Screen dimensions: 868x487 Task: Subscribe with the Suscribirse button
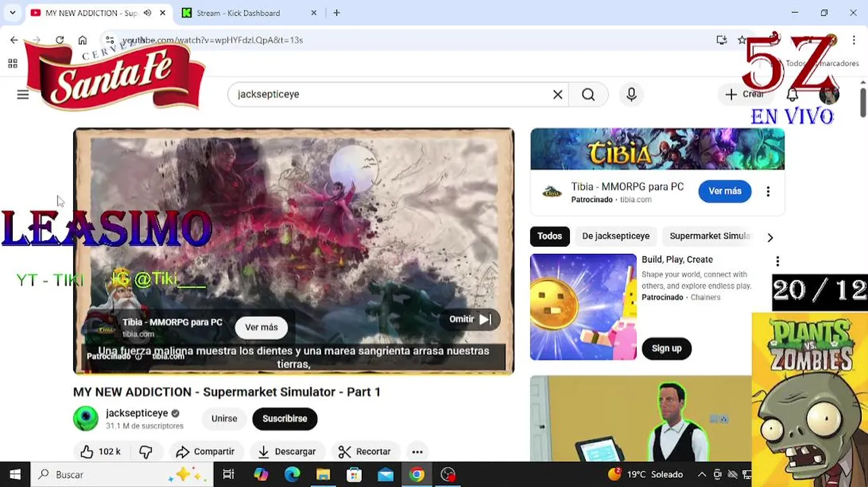click(285, 419)
